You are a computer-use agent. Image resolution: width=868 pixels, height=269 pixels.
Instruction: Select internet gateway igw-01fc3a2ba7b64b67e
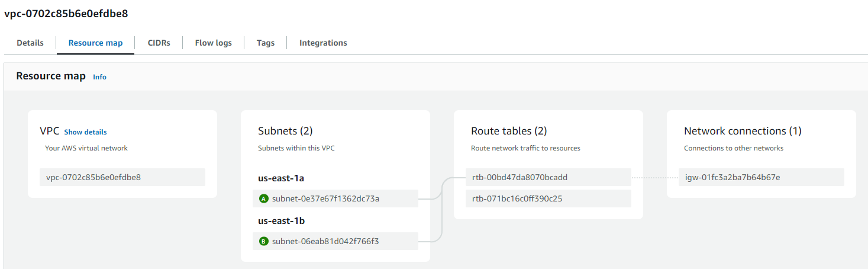761,177
